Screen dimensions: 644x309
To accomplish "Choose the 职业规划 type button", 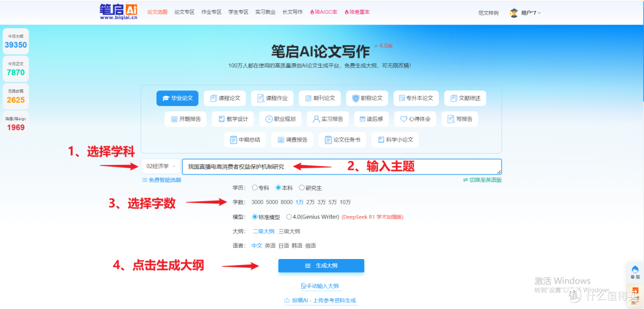I will (280, 119).
